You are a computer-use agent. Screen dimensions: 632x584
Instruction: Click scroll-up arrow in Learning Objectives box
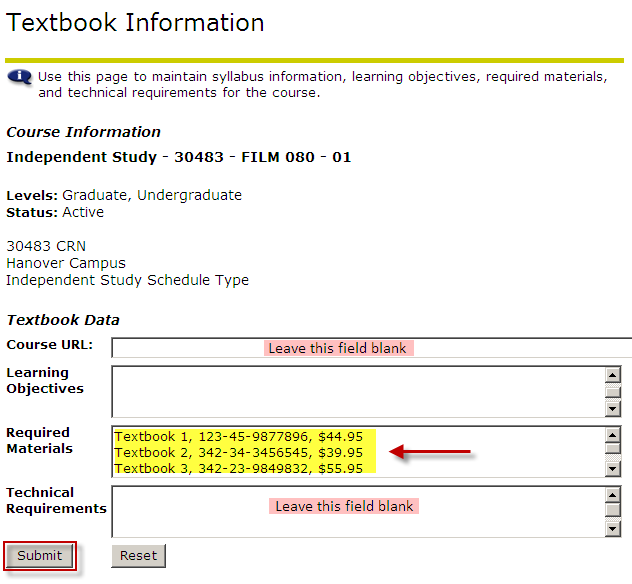coord(612,375)
